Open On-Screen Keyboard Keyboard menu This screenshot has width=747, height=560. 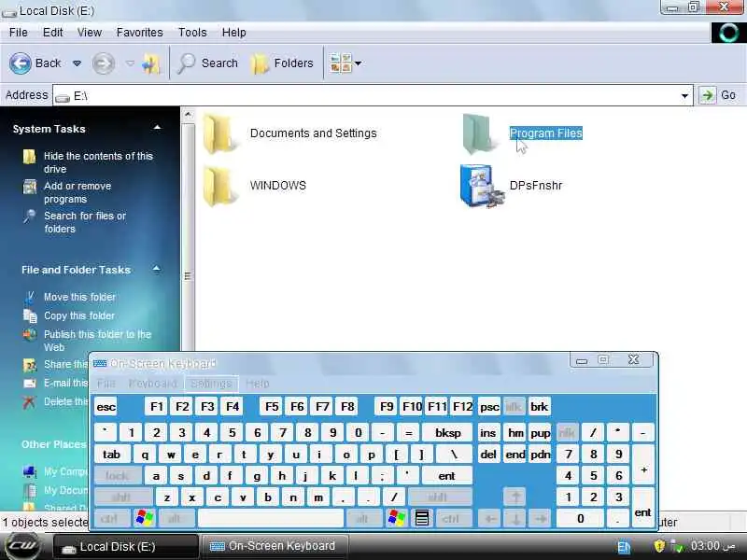[x=152, y=384]
